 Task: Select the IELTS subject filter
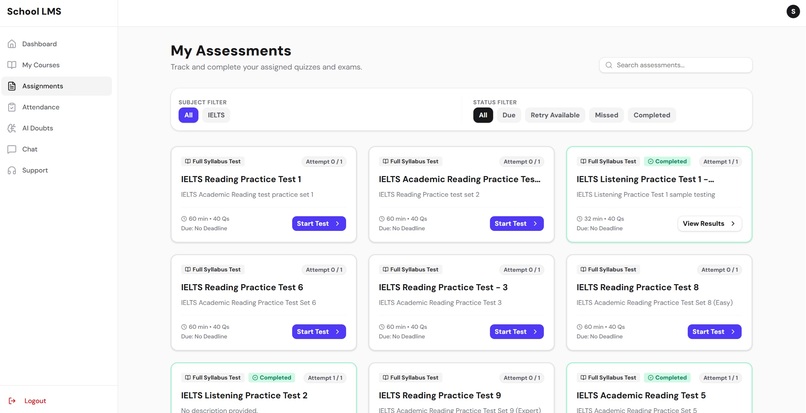coord(216,115)
